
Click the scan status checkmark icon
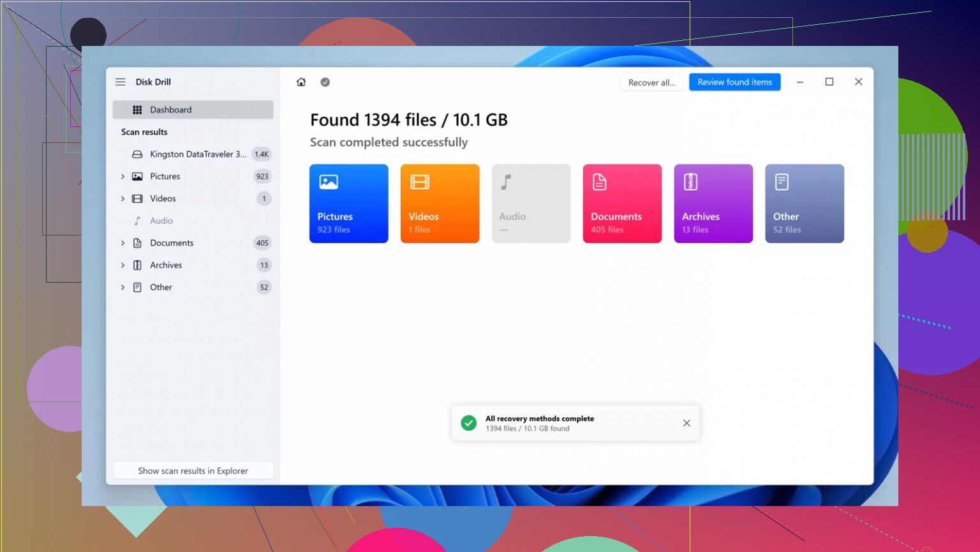[x=325, y=82]
